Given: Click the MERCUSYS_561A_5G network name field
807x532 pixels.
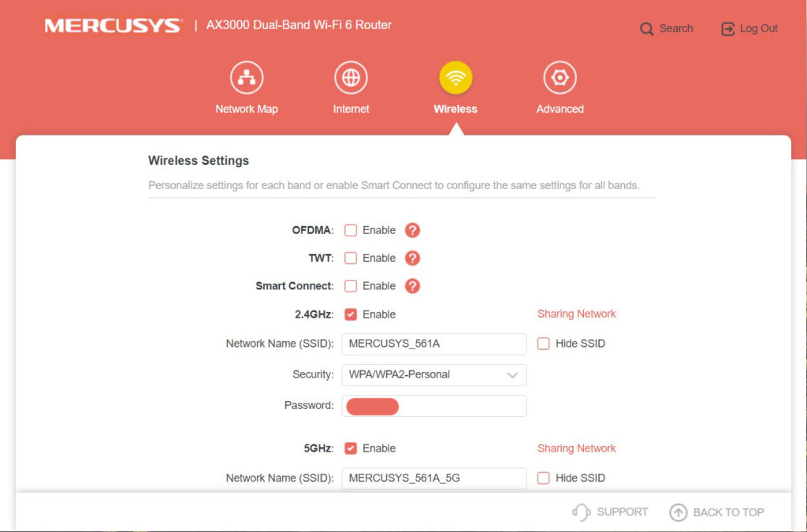Looking at the screenshot, I should coord(433,478).
